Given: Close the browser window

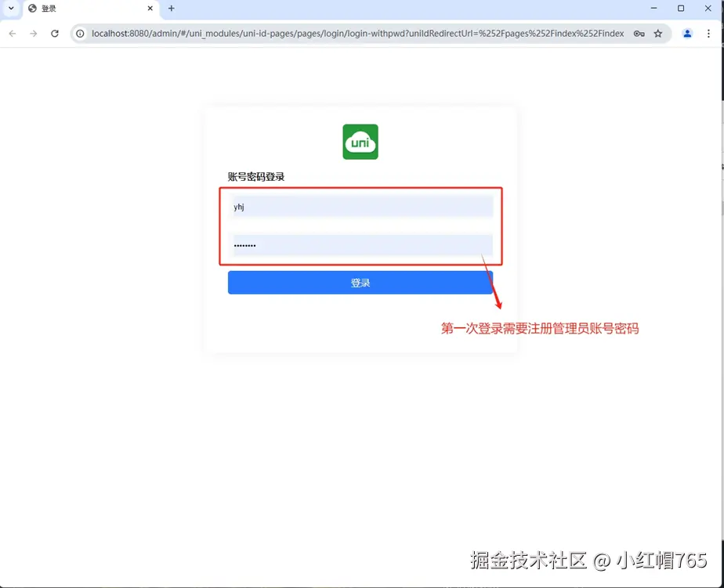Looking at the screenshot, I should pyautogui.click(x=708, y=9).
